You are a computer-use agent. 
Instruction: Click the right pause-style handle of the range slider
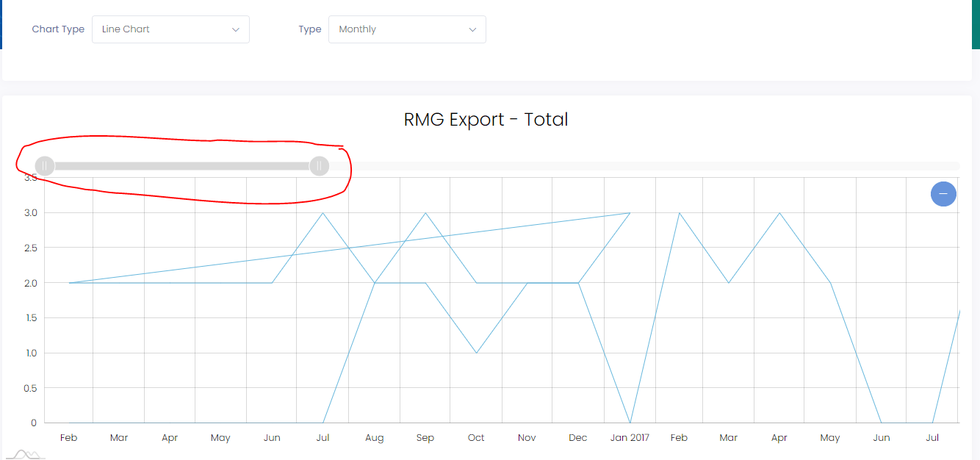(x=319, y=166)
